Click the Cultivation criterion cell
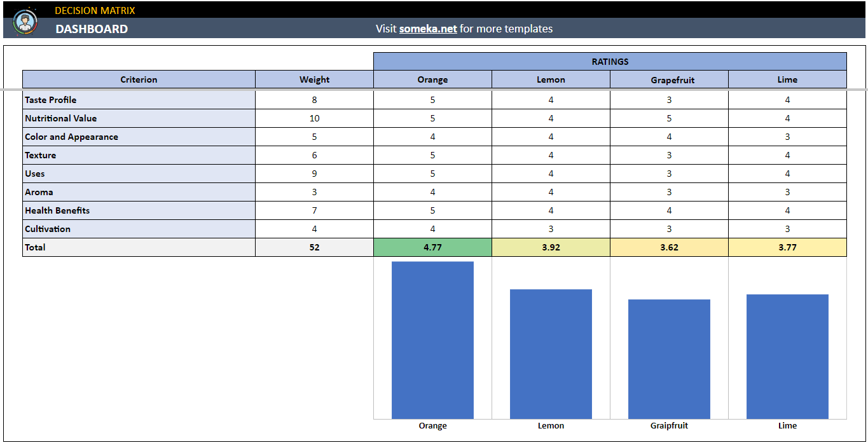 coord(139,229)
